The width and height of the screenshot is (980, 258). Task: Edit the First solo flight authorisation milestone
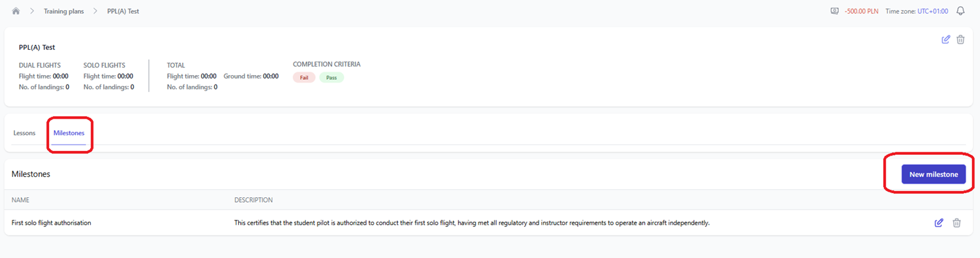[x=938, y=223]
